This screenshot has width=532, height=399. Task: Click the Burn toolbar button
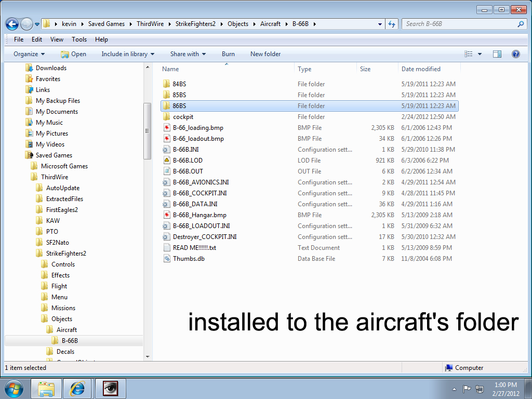coord(229,54)
